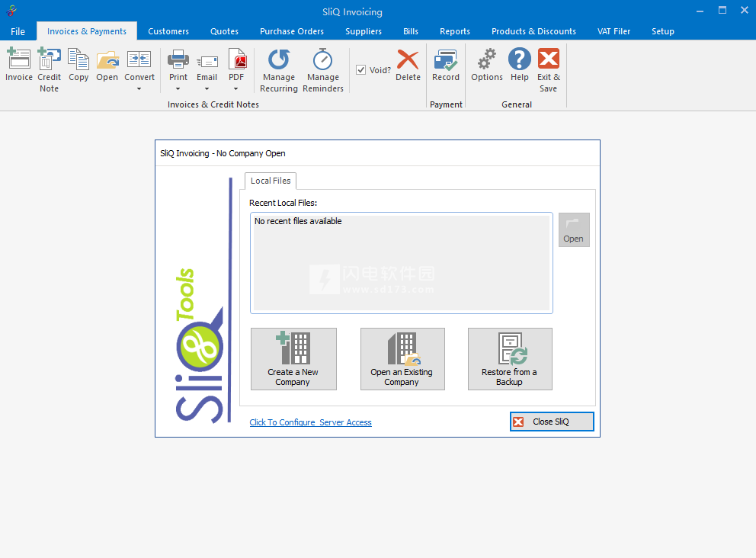The image size is (756, 558).
Task: Switch to Invoices & Payments tab
Action: pos(87,31)
